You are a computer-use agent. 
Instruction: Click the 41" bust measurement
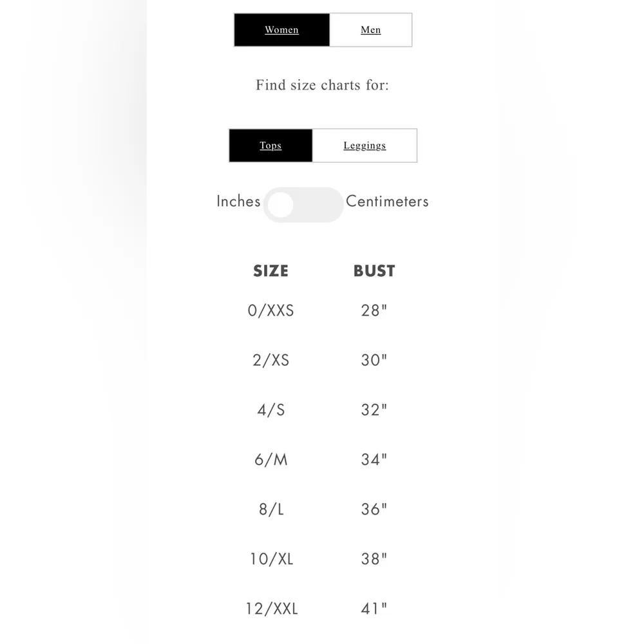point(374,609)
